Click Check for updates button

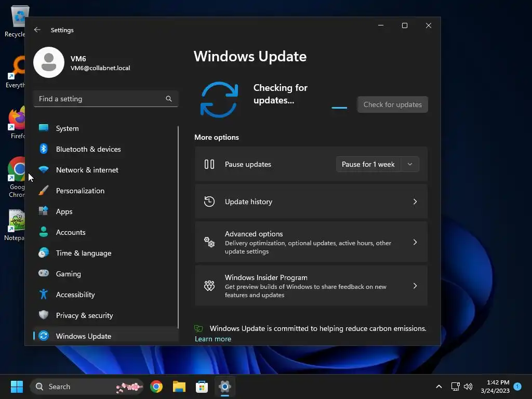393,104
